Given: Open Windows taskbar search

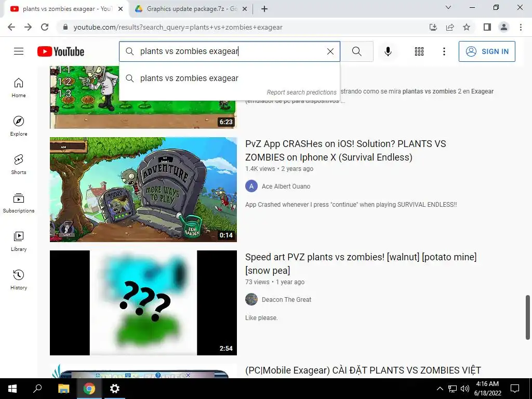Looking at the screenshot, I should (x=37, y=389).
